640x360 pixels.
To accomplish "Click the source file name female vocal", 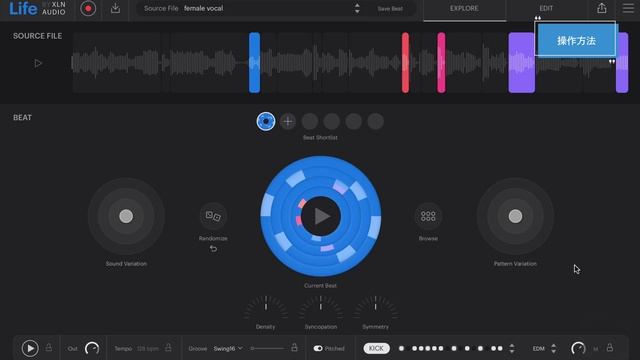I will [204, 8].
